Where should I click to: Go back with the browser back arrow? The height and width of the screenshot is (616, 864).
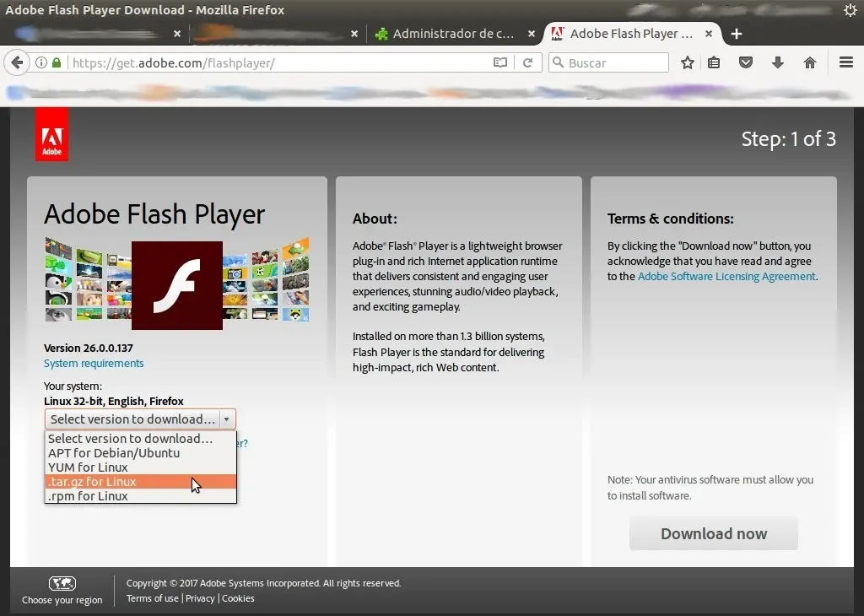[x=17, y=62]
